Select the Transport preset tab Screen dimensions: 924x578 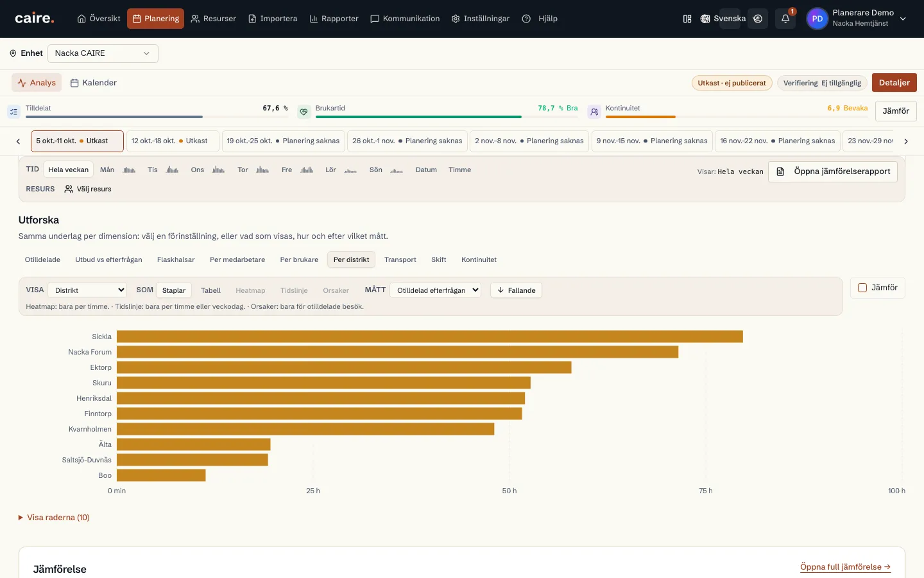coord(400,259)
